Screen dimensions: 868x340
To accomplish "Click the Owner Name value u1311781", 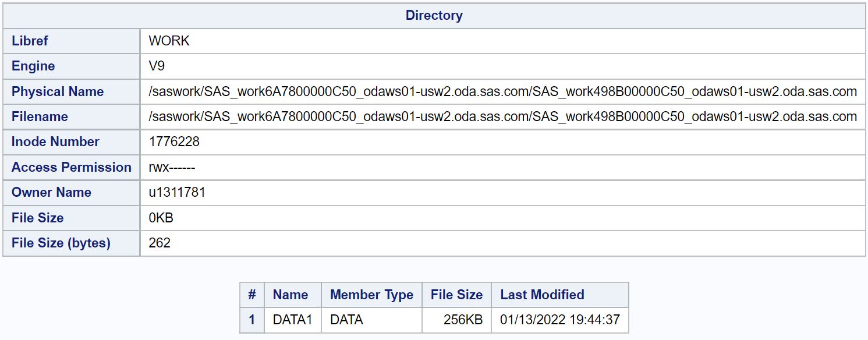I will pyautogui.click(x=178, y=192).
